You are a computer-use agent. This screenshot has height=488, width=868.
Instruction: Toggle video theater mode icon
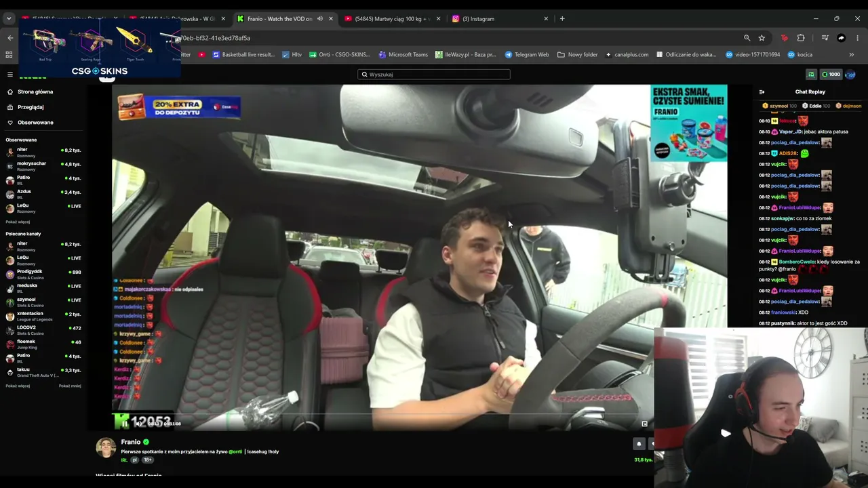tap(644, 424)
